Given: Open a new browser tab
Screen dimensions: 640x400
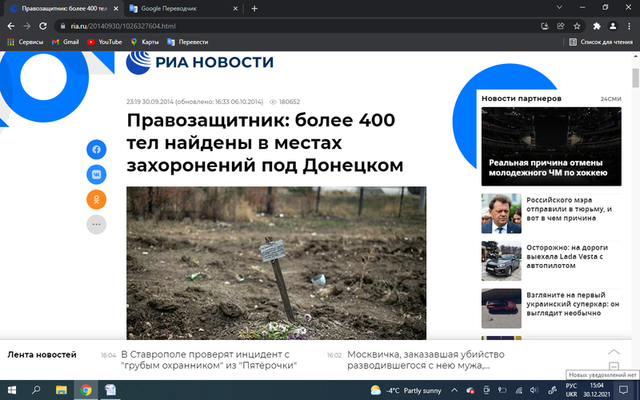Looking at the screenshot, I should (x=254, y=8).
